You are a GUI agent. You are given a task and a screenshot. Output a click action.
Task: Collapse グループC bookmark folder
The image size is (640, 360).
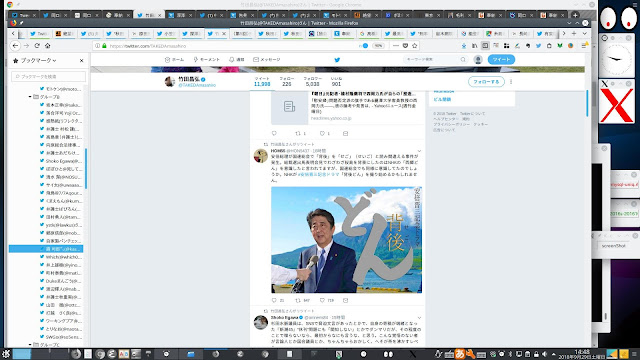click(x=30, y=344)
